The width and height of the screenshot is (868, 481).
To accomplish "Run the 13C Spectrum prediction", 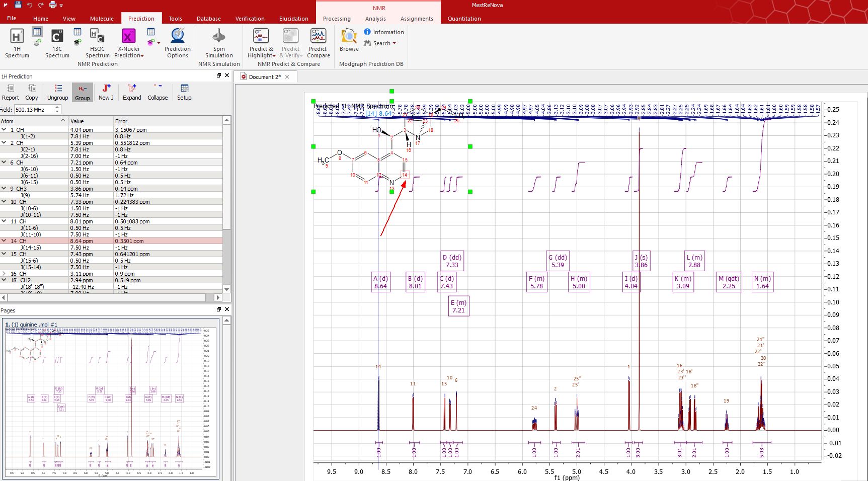I will [57, 43].
